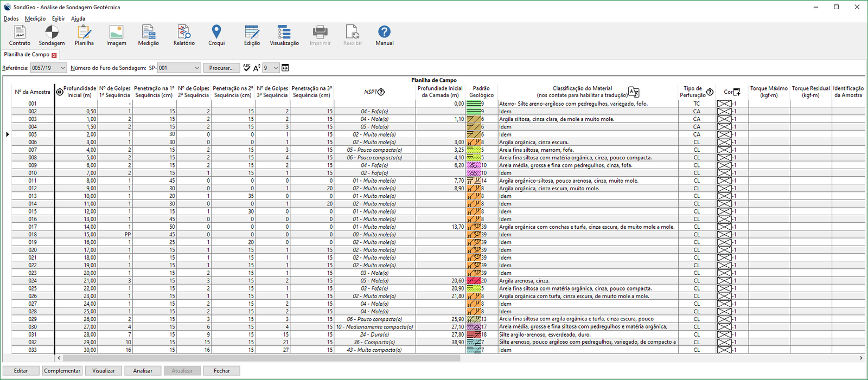Click the sample number '033' cell
Image resolution: width=868 pixels, height=380 pixels.
(33, 350)
